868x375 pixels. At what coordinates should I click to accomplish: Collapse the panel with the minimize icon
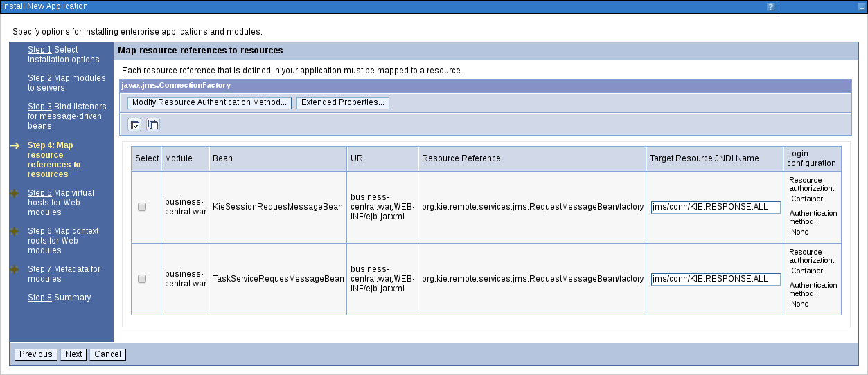tap(860, 6)
